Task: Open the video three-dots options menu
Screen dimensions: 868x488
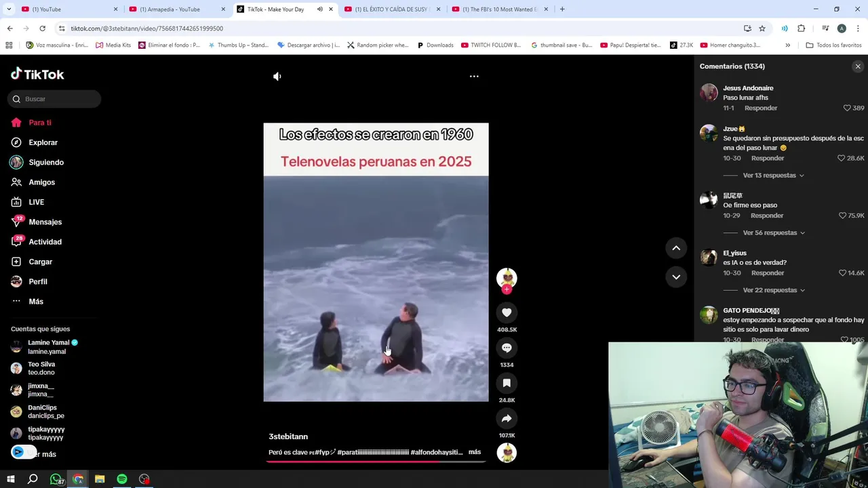Action: point(474,77)
